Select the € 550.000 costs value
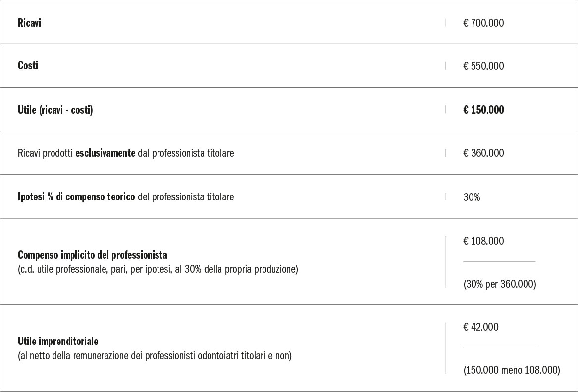 (483, 66)
